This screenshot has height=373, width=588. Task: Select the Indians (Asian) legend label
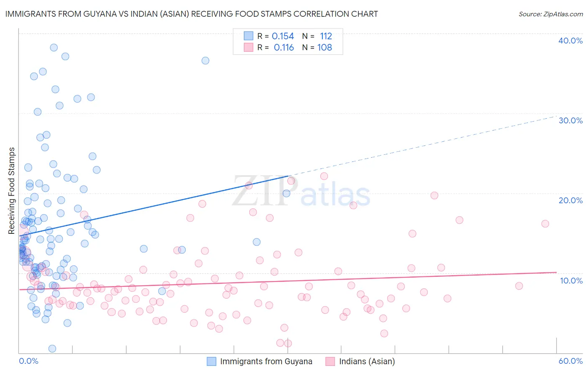(367, 361)
